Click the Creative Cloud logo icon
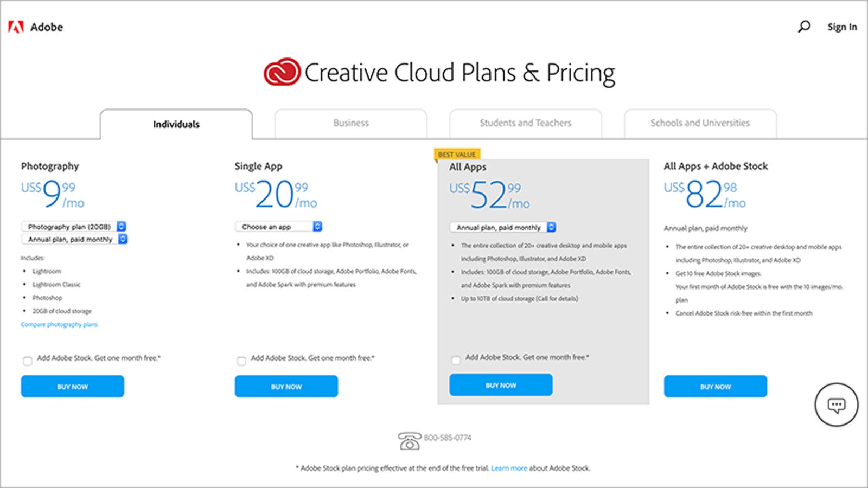 282,72
